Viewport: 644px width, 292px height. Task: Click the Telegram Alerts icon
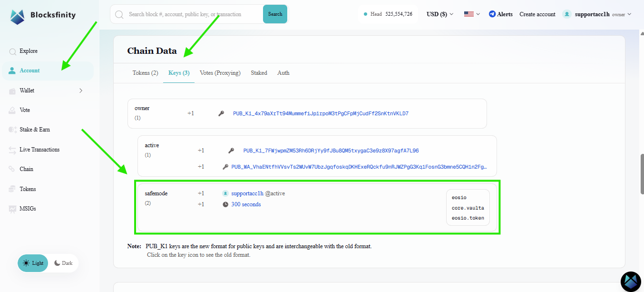[492, 14]
